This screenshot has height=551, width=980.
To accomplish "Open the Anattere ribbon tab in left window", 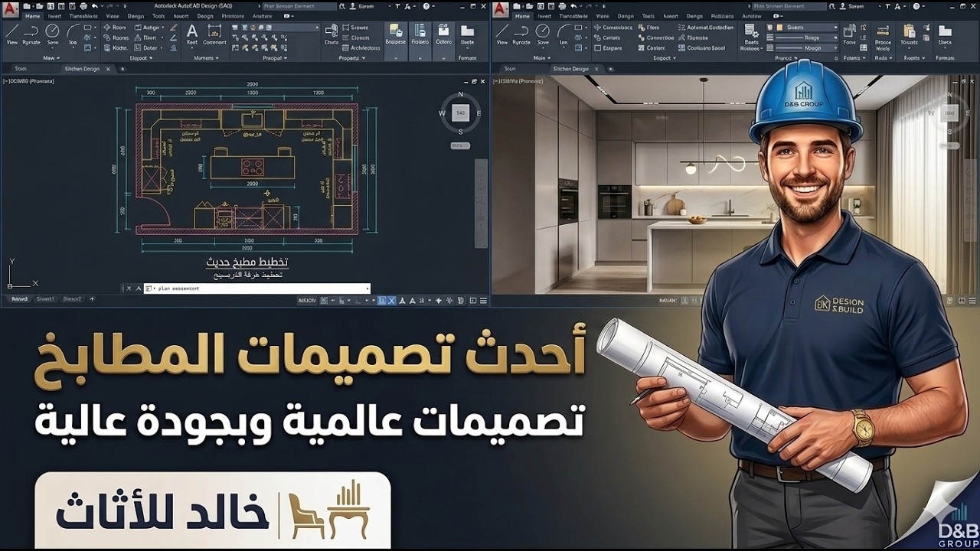I will coord(262,16).
